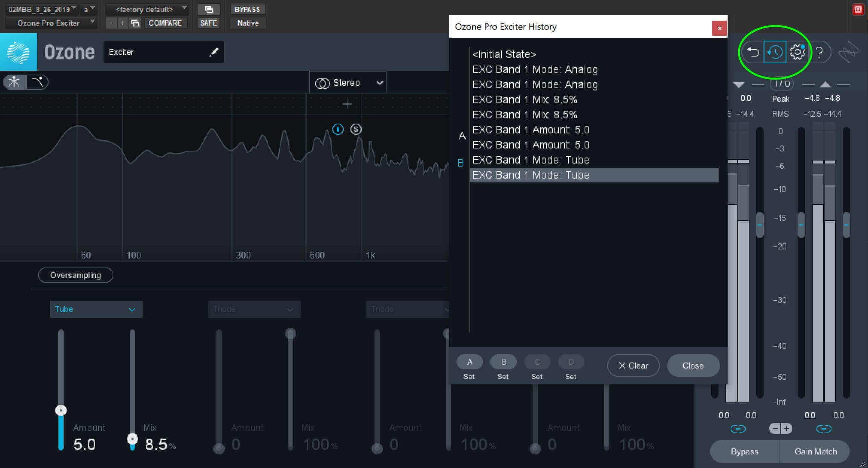Click the preset minus button

pos(111,23)
